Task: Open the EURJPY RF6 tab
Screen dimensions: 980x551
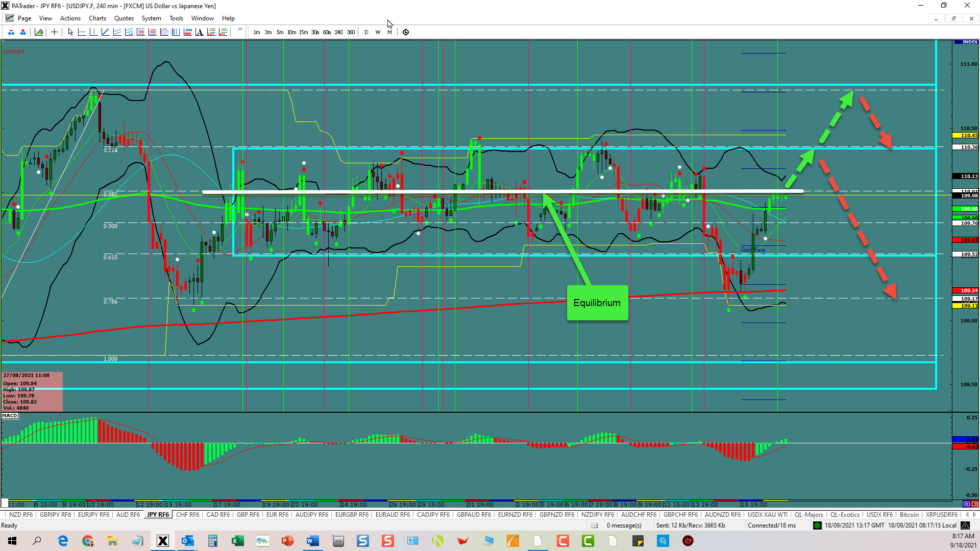Action: [93, 515]
